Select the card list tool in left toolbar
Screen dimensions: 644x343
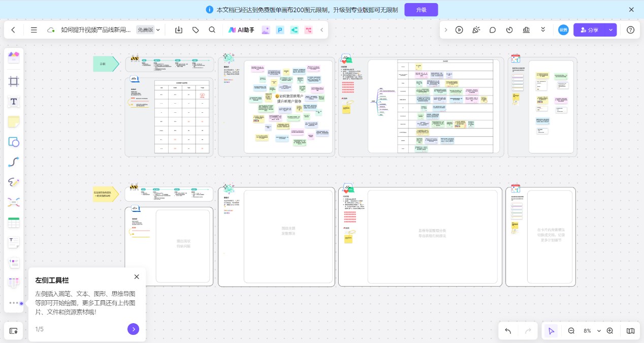pyautogui.click(x=14, y=263)
